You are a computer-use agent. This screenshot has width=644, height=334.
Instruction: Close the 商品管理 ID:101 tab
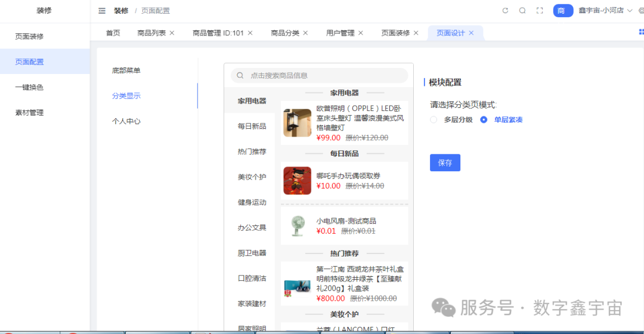[x=250, y=33]
